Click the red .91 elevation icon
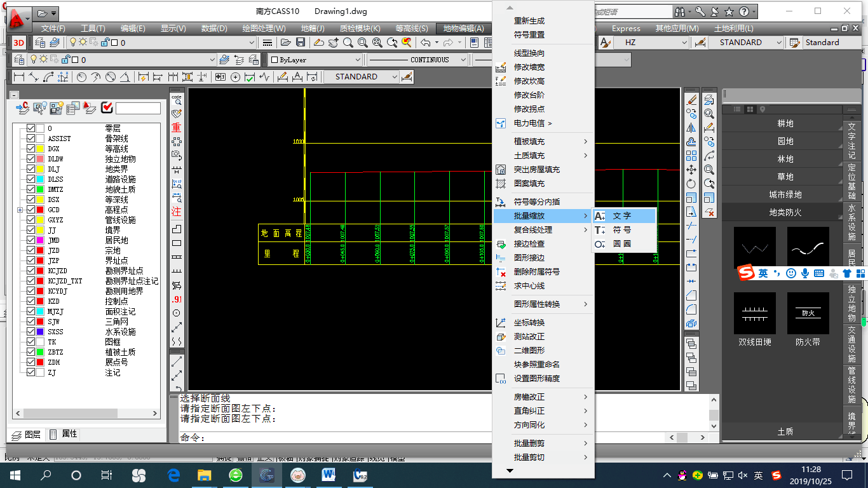 (x=177, y=299)
